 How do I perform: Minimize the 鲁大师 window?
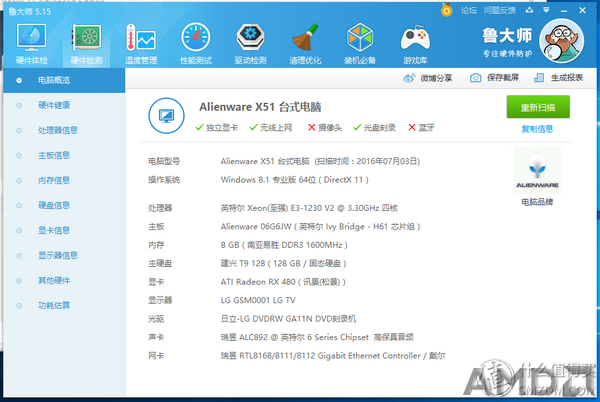[x=564, y=11]
